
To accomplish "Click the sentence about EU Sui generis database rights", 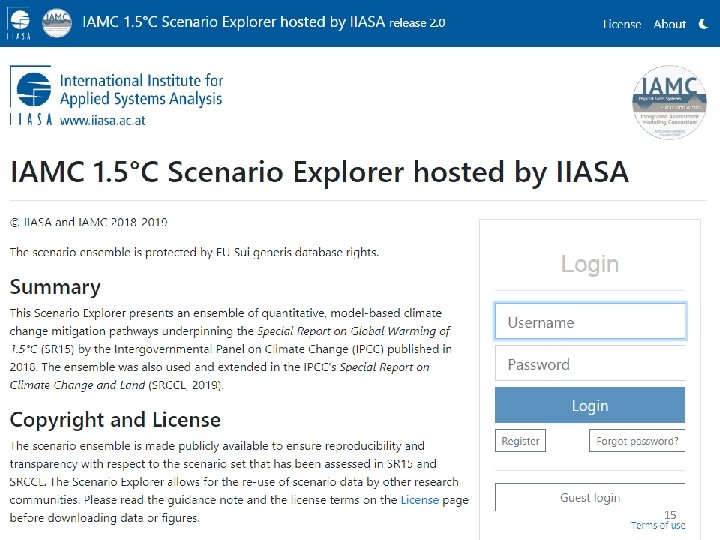I will tap(194, 252).
